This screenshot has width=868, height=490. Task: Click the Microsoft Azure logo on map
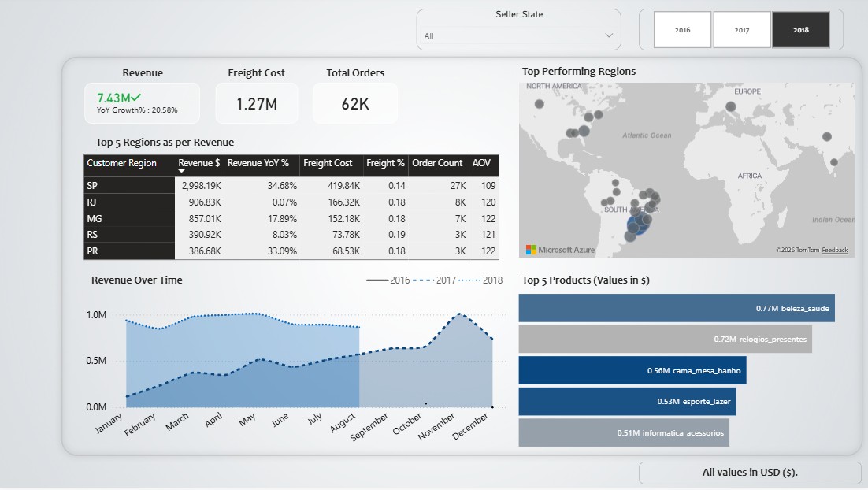point(560,250)
